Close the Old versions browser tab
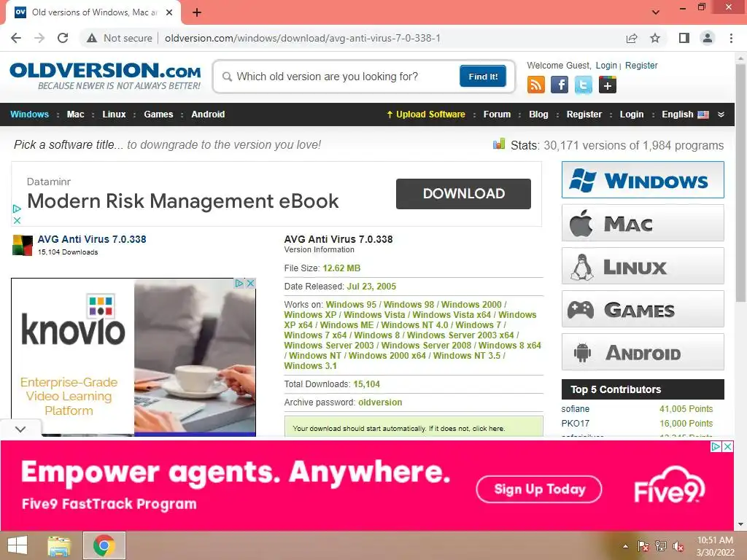 pyautogui.click(x=169, y=12)
